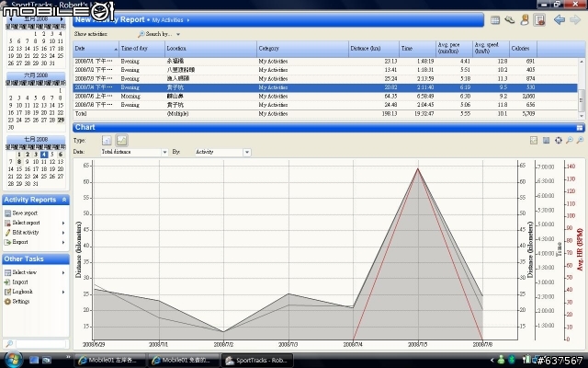The image size is (588, 368).
Task: Click the chart options table icon
Action: [546, 141]
